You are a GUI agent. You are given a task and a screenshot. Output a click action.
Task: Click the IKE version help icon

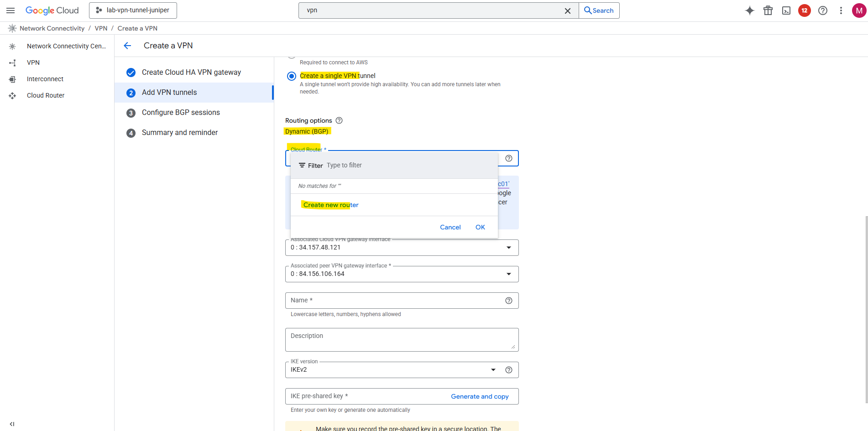tap(509, 370)
